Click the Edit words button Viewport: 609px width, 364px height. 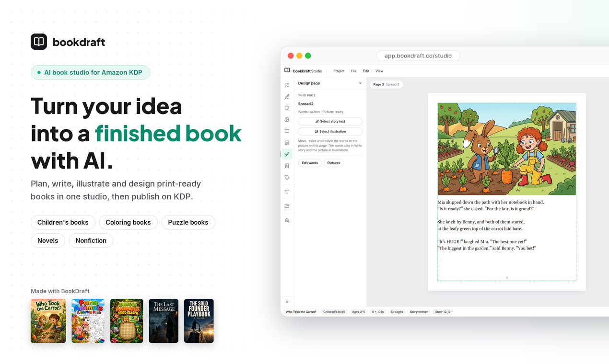tap(310, 163)
